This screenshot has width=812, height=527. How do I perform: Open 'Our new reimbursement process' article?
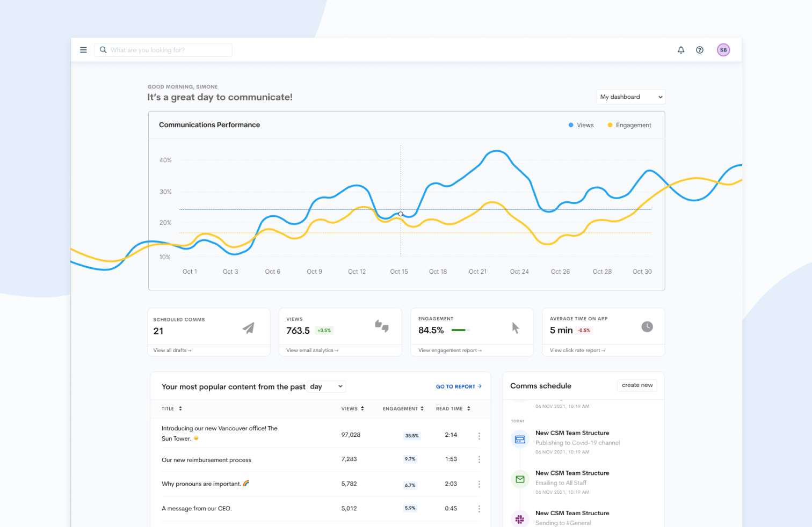pos(206,460)
